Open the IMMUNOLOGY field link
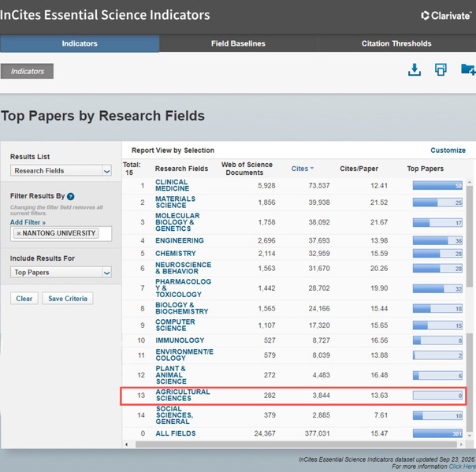This screenshot has width=476, height=472. [x=180, y=340]
